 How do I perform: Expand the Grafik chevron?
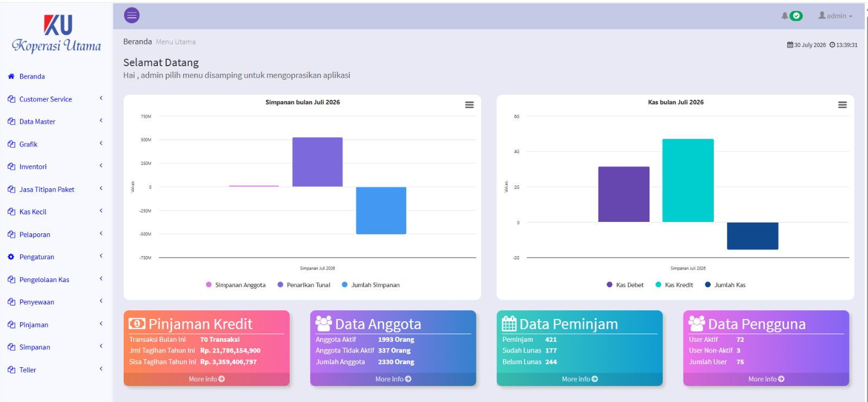pyautogui.click(x=101, y=143)
